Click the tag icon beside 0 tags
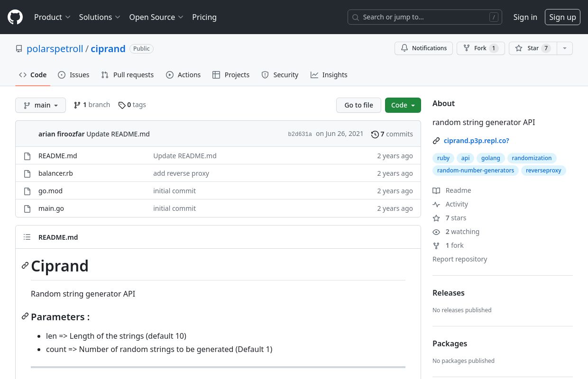This screenshot has width=588, height=379. (x=122, y=105)
